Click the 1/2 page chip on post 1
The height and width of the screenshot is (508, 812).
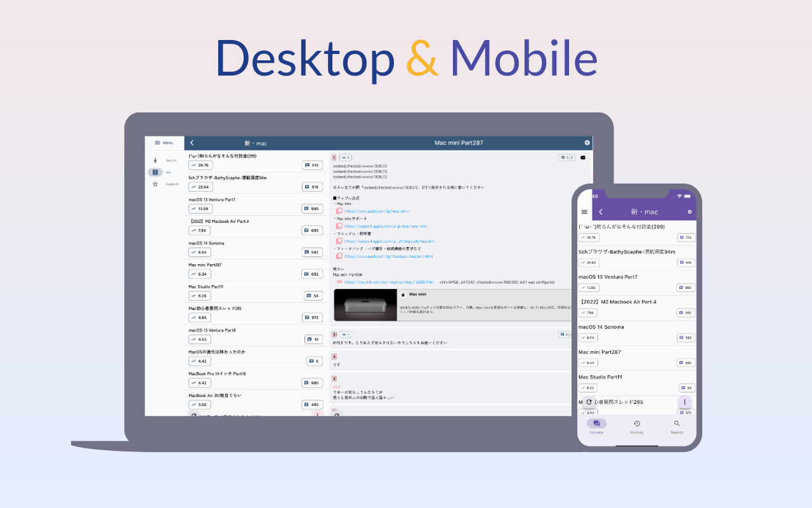pyautogui.click(x=567, y=157)
